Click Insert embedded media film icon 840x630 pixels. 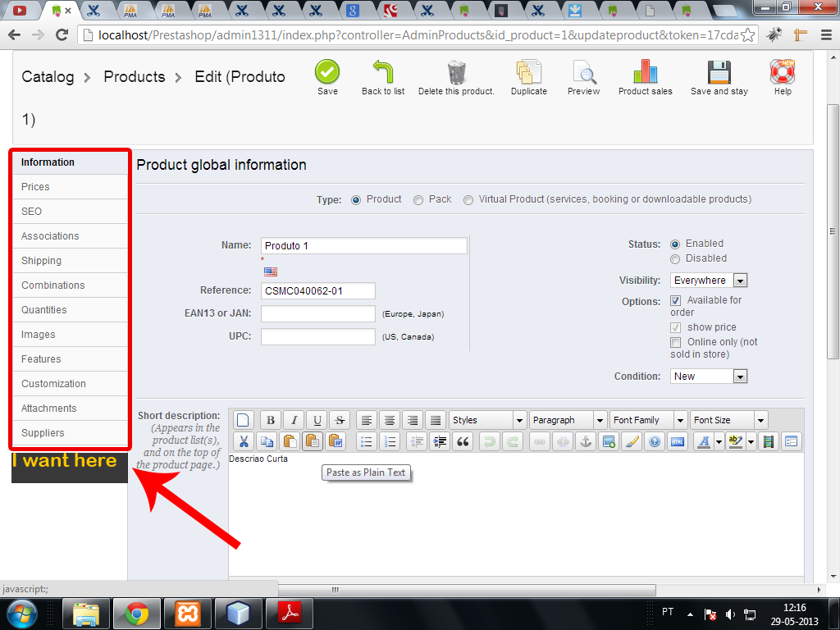(768, 442)
